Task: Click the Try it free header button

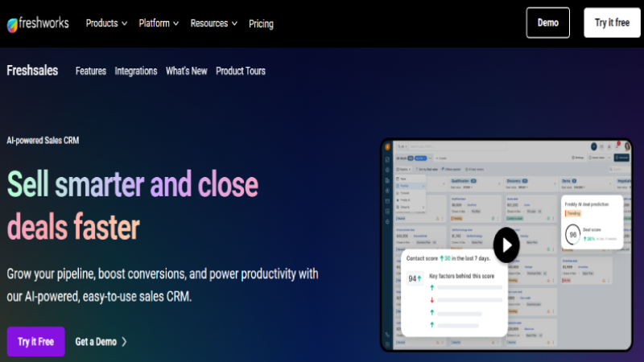Action: (612, 23)
